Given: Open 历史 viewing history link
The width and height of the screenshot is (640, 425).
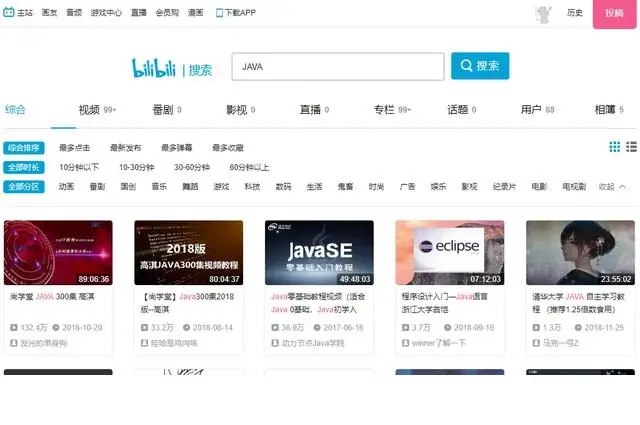Looking at the screenshot, I should tap(575, 13).
